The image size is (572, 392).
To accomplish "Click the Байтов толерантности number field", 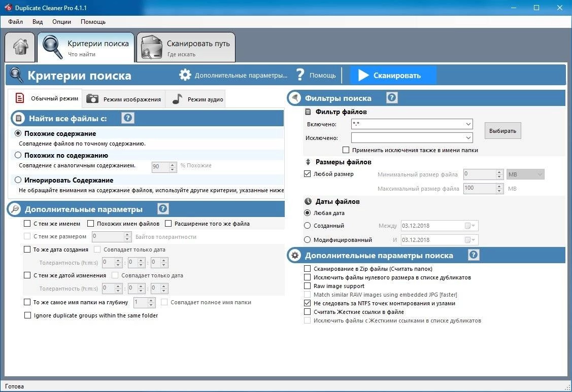I will pos(112,236).
